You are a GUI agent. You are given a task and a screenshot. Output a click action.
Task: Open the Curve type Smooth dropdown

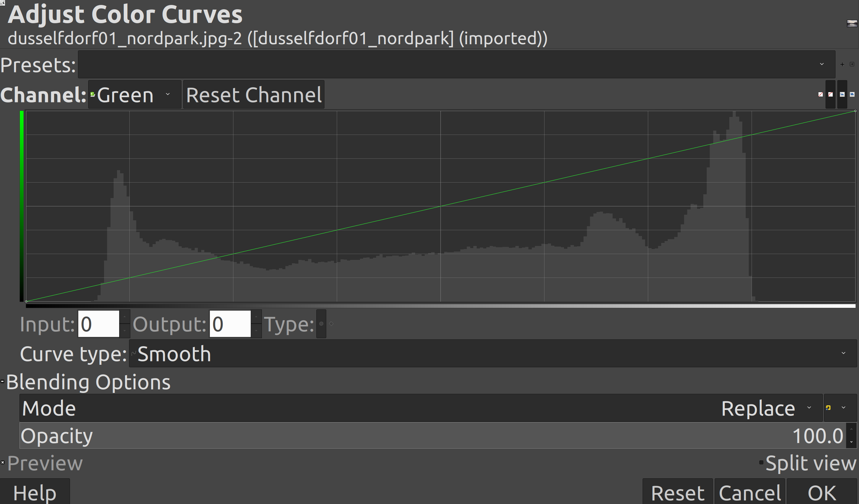pos(492,353)
